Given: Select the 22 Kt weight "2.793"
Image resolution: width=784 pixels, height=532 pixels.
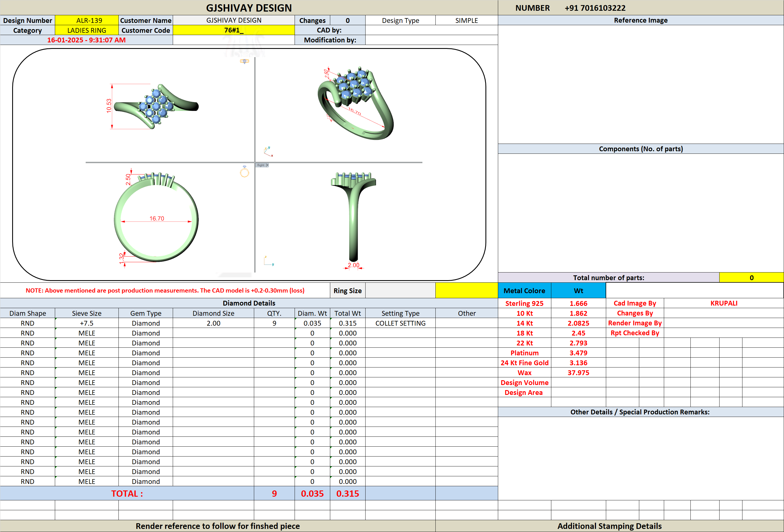Looking at the screenshot, I should (578, 343).
